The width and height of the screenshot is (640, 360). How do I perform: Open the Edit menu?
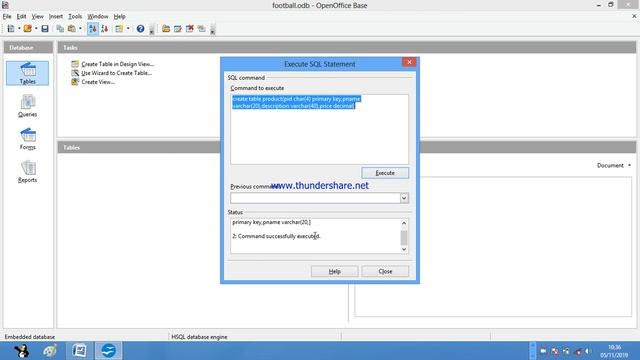click(x=21, y=16)
